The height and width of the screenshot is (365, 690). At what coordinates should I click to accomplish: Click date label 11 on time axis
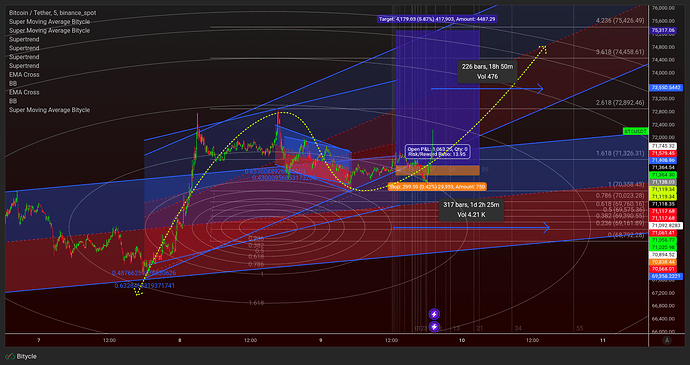coord(603,340)
